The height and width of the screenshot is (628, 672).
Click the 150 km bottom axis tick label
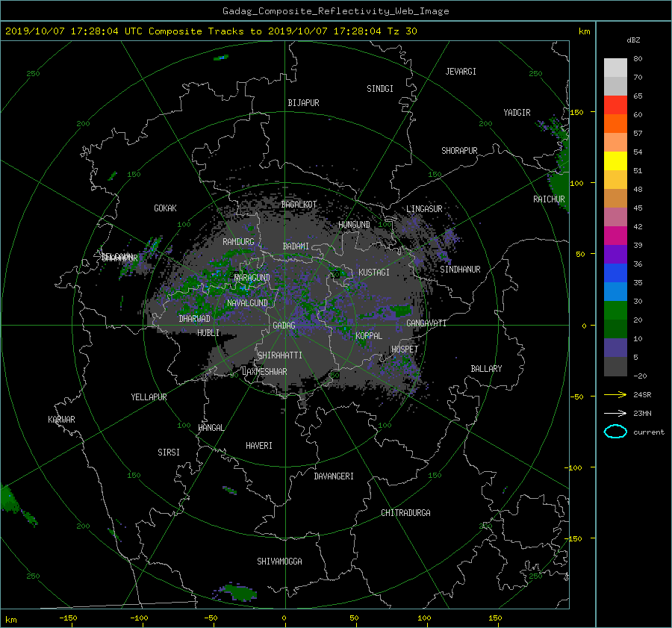point(495,618)
